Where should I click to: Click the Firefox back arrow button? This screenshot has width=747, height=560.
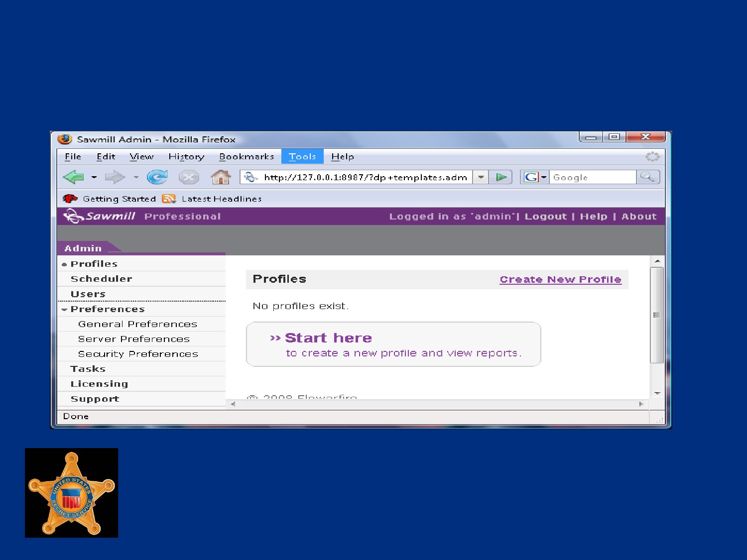coord(73,177)
